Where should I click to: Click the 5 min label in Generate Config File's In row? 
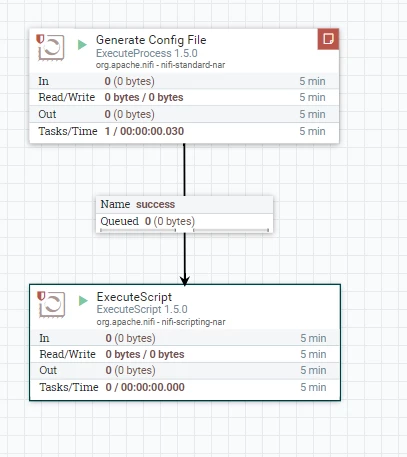click(x=312, y=81)
